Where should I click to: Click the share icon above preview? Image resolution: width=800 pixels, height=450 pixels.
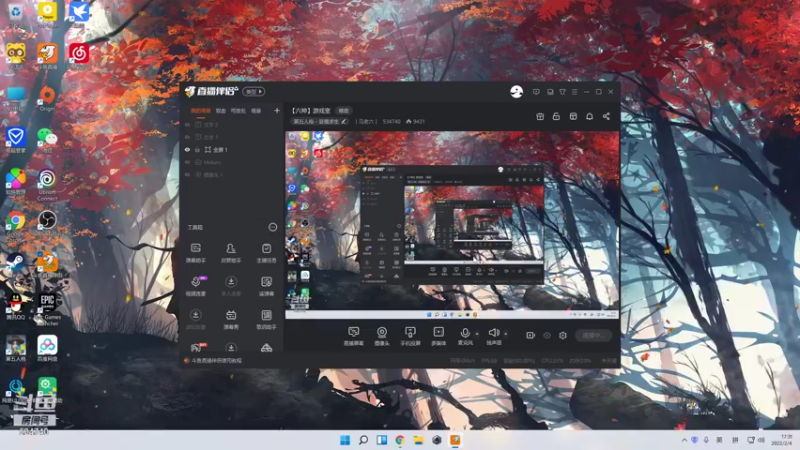(x=606, y=116)
